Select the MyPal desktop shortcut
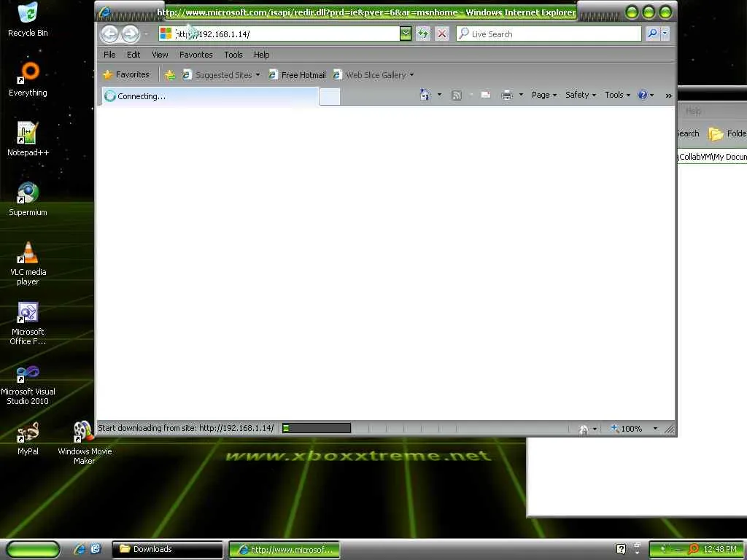Viewport: 747px width, 560px height. [28, 438]
